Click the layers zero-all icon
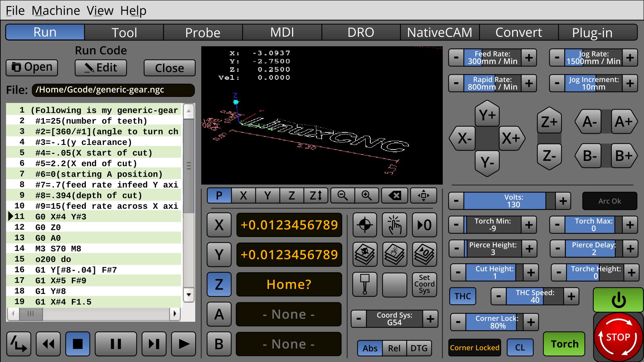This screenshot has width=644, height=362. coord(424,254)
